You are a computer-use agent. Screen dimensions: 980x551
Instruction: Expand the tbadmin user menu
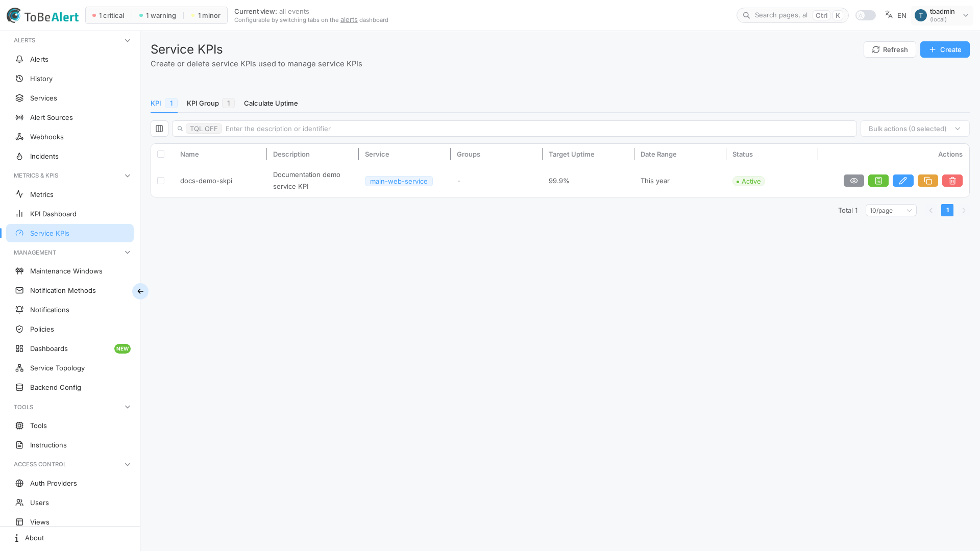pos(942,15)
